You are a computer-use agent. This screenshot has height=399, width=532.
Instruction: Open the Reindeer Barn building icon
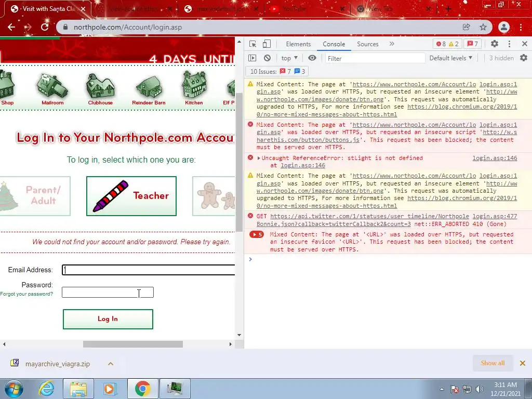[149, 89]
